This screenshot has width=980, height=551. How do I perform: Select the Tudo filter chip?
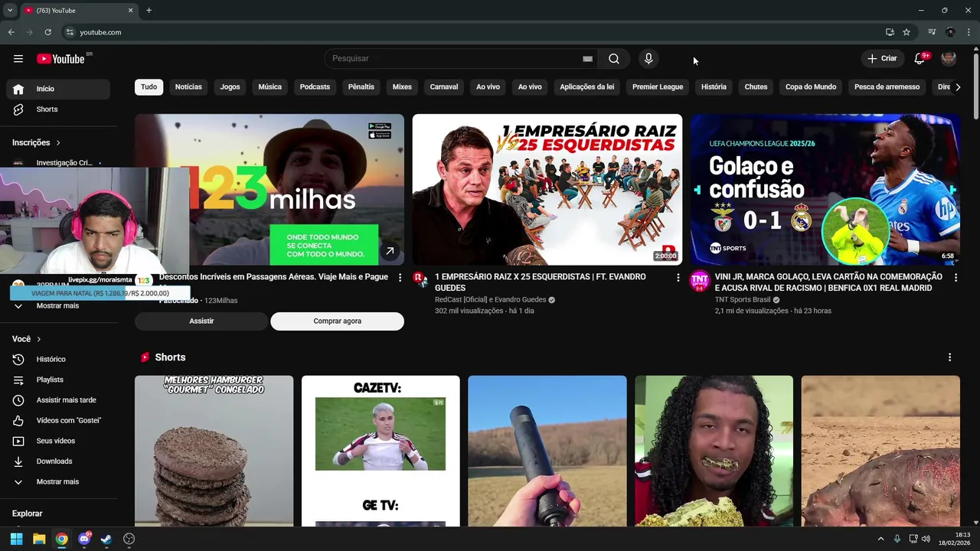click(149, 87)
